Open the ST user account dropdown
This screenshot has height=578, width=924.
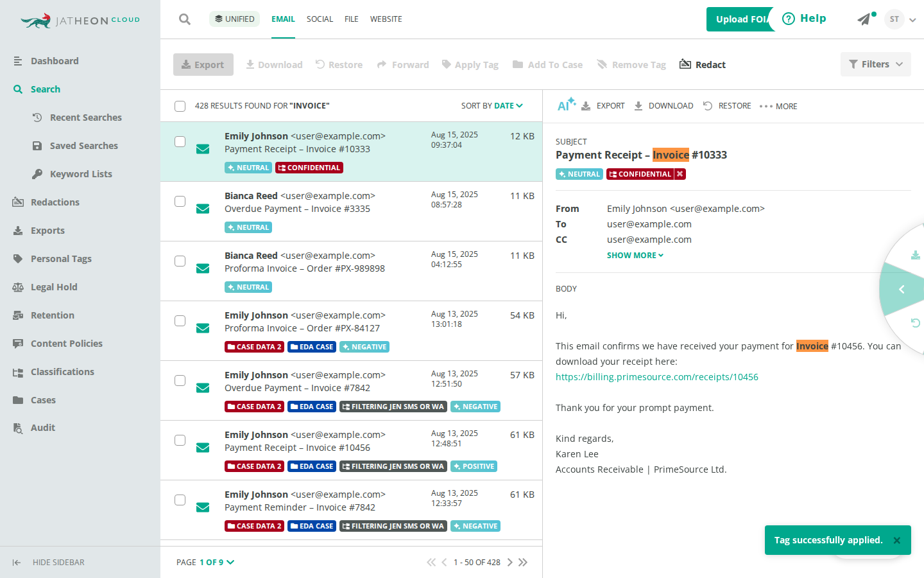pos(900,19)
